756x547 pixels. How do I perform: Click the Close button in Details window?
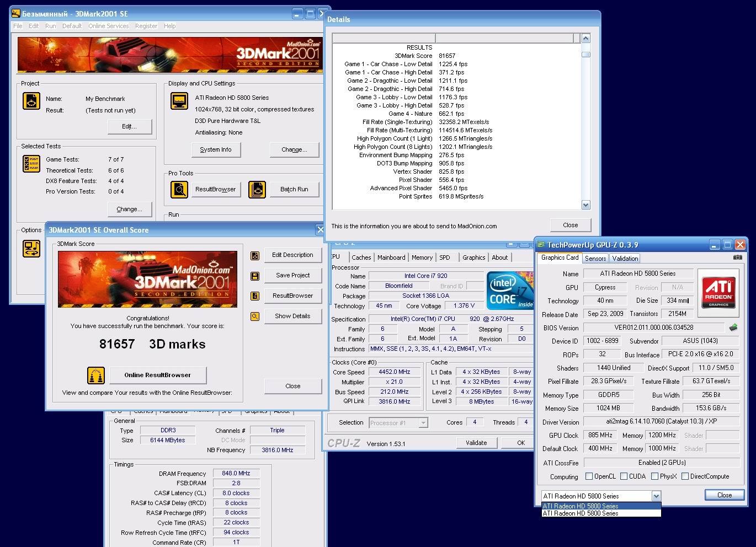tap(570, 225)
